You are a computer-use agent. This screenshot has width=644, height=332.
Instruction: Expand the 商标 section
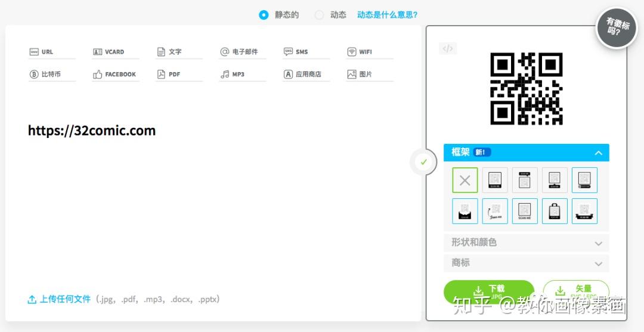527,263
